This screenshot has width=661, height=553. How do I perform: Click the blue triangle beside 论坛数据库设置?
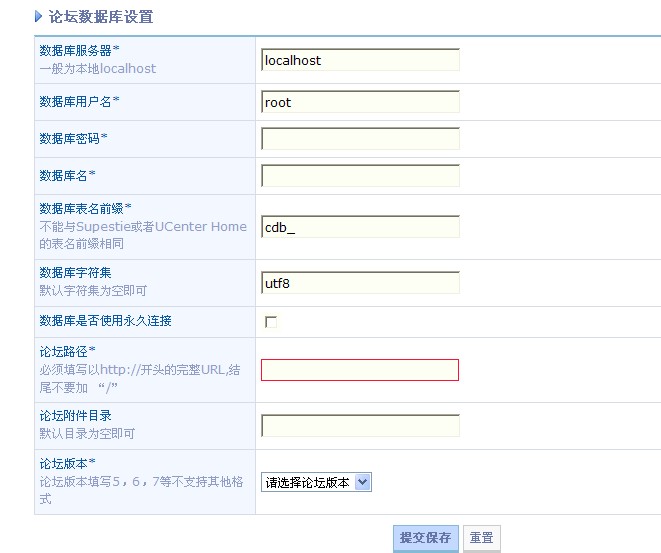(38, 17)
